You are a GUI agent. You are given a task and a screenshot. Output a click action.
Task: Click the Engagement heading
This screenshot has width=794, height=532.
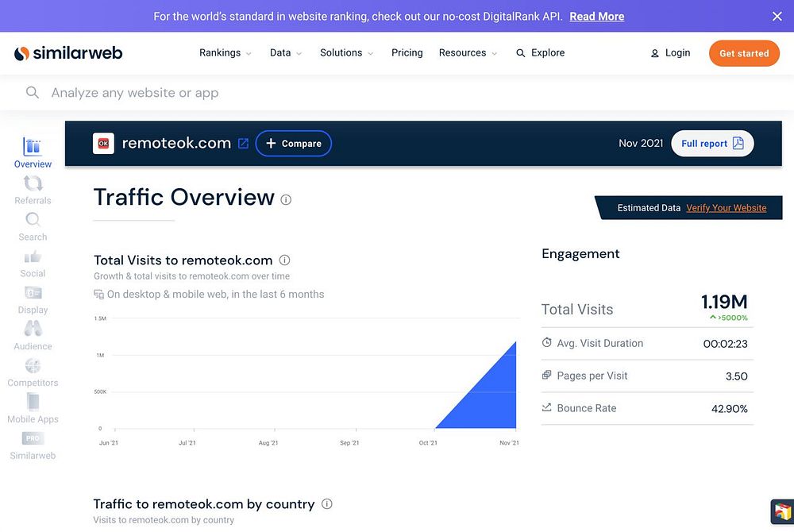pyautogui.click(x=580, y=253)
